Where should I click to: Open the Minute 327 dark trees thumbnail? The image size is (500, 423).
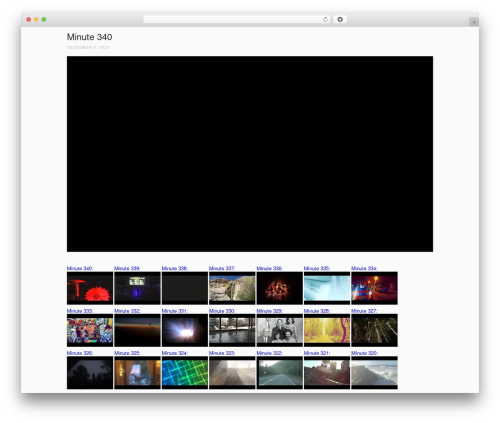click(x=374, y=330)
